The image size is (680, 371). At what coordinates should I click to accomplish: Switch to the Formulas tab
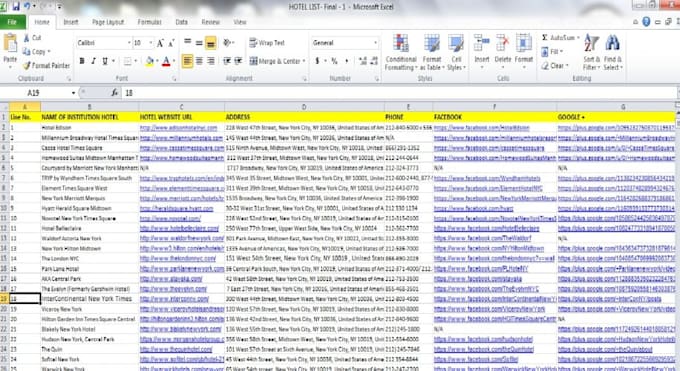tap(150, 22)
